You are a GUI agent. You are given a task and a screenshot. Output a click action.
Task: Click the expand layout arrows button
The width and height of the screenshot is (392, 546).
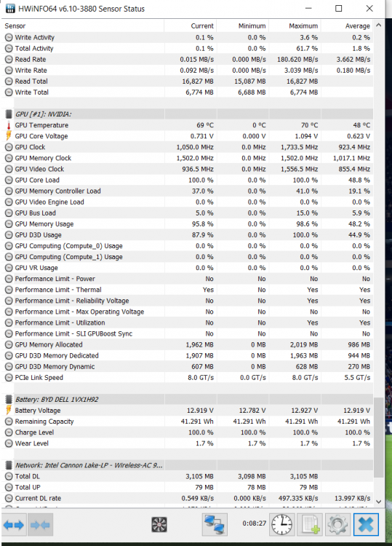14,524
